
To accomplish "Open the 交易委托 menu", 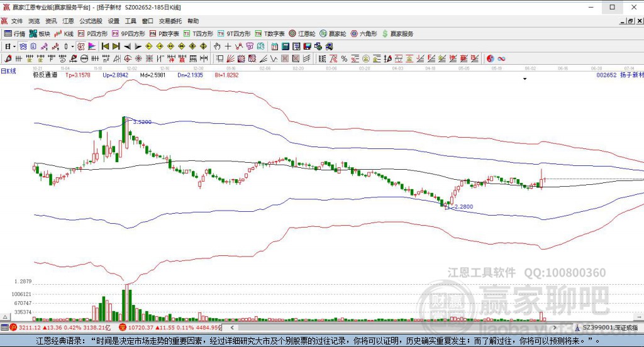I will coord(170,21).
